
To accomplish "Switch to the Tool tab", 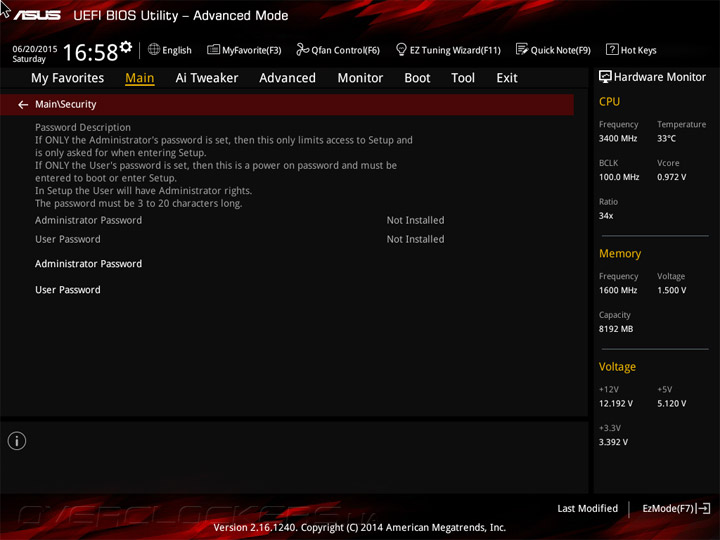I will (463, 78).
